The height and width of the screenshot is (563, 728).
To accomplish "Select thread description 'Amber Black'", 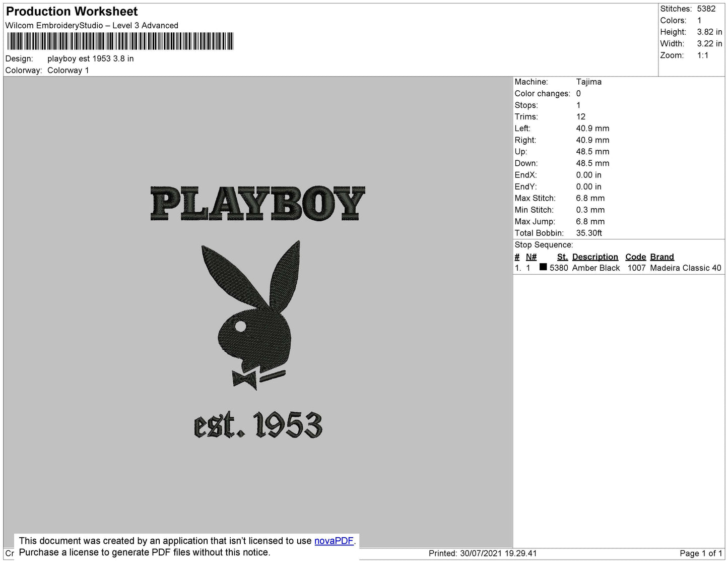I will (x=596, y=268).
